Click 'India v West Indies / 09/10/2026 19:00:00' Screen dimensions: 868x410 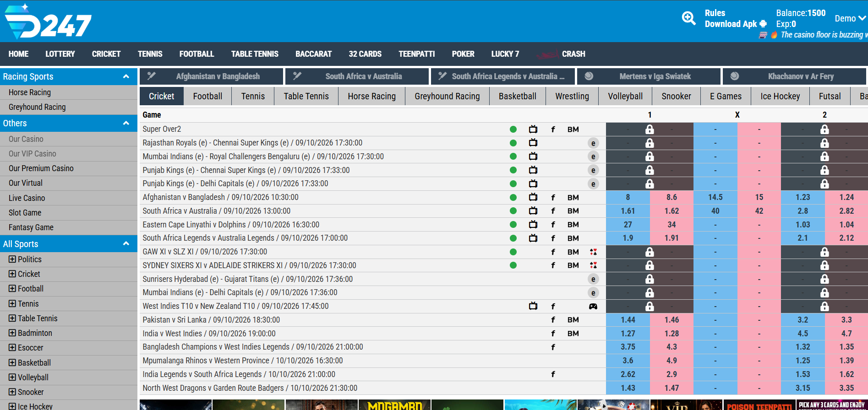point(209,334)
